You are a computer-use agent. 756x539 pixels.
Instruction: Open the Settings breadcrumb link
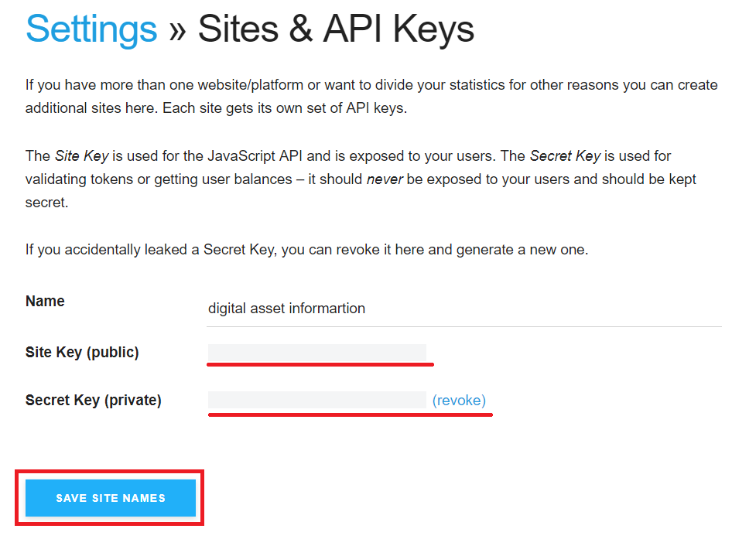point(91,29)
